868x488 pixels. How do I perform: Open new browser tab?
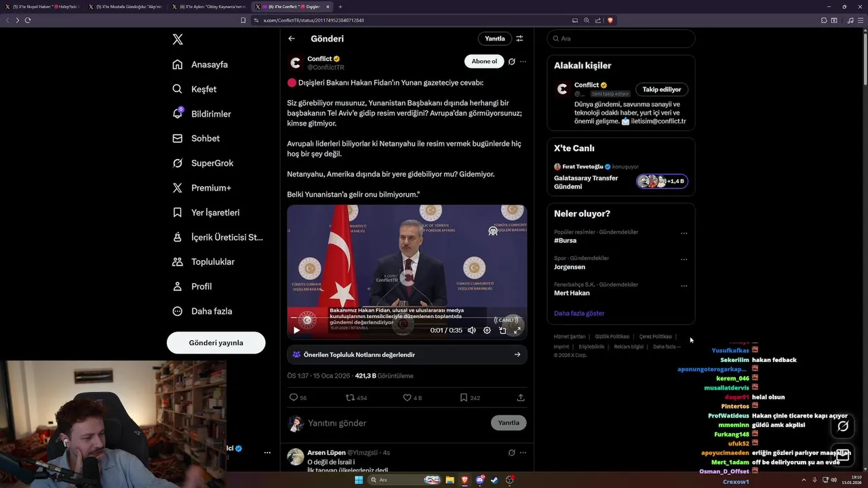[x=342, y=6]
